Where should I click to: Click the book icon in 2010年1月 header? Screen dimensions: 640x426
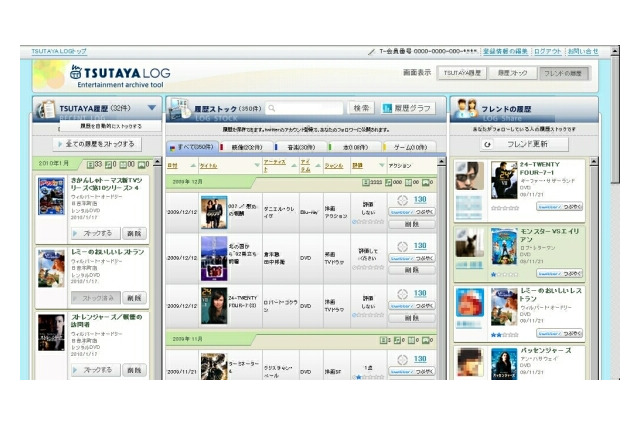123,165
